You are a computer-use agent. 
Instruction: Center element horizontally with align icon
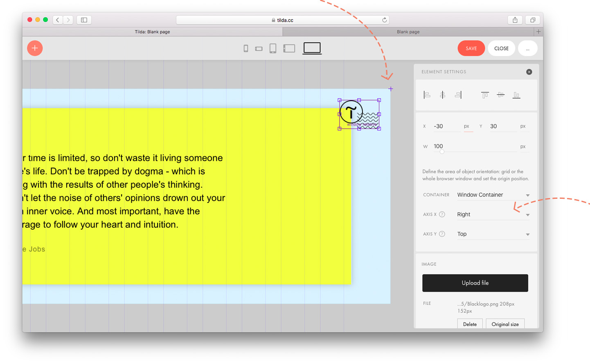pyautogui.click(x=442, y=95)
